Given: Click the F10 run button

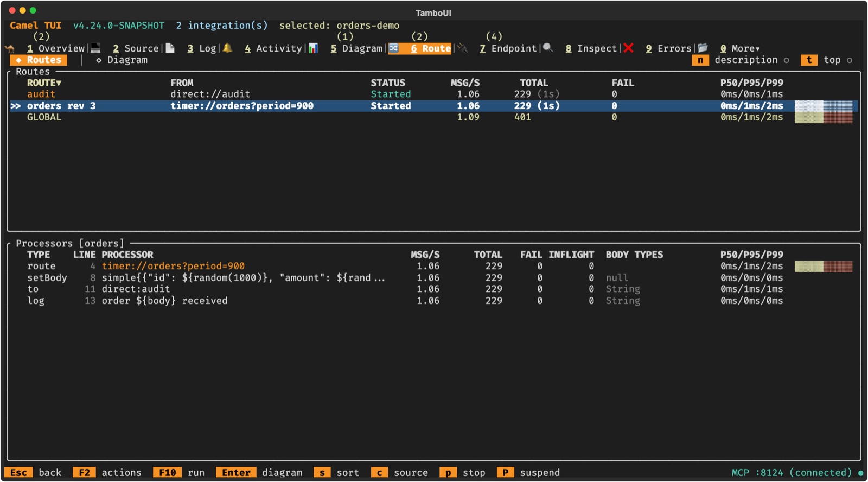Looking at the screenshot, I should (179, 473).
